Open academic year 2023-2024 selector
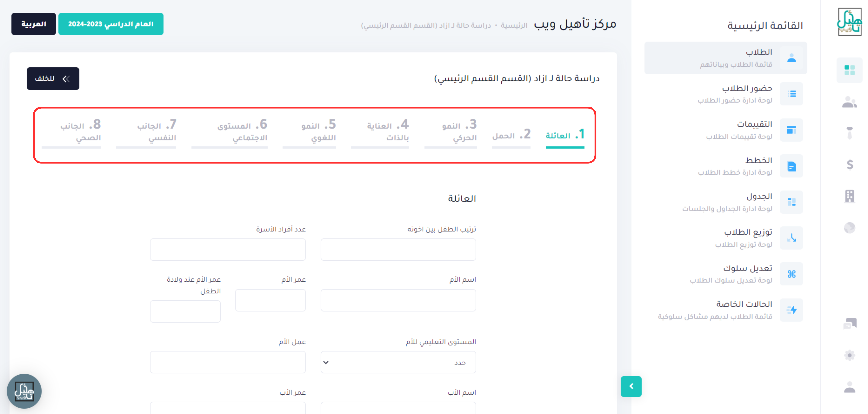The height and width of the screenshot is (414, 868). click(x=111, y=24)
